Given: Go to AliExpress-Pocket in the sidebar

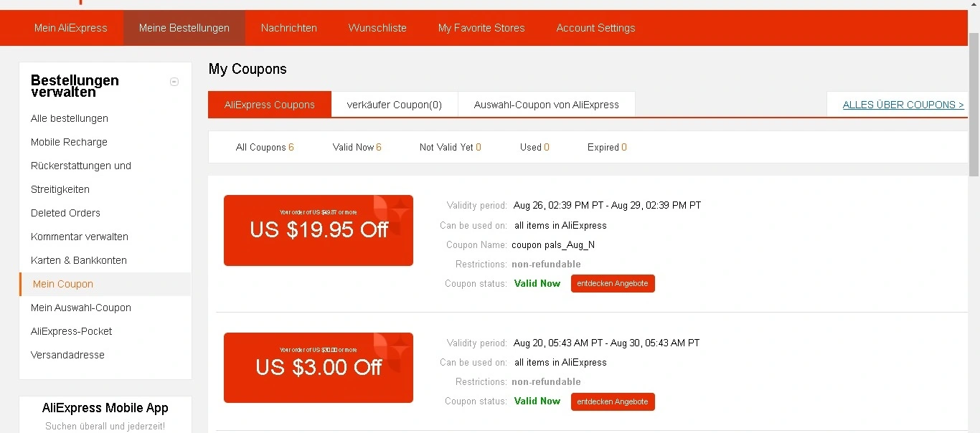Looking at the screenshot, I should pyautogui.click(x=72, y=331).
